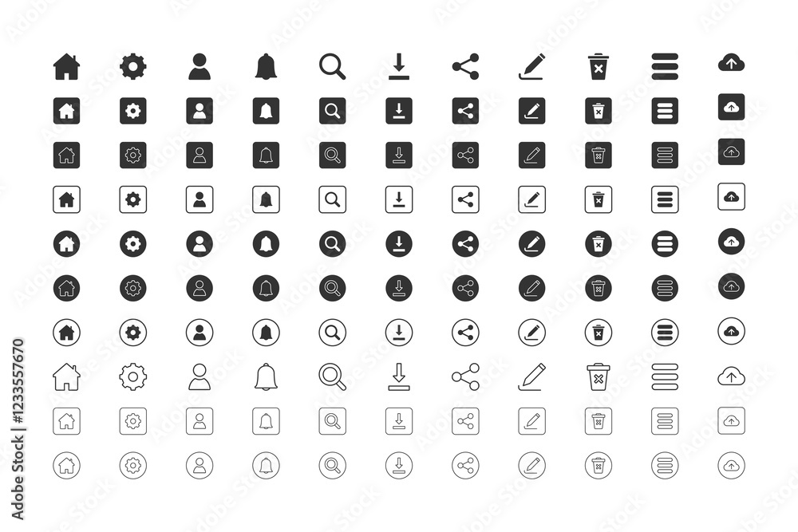Click the solid black home icon in the top row

pos(66,67)
